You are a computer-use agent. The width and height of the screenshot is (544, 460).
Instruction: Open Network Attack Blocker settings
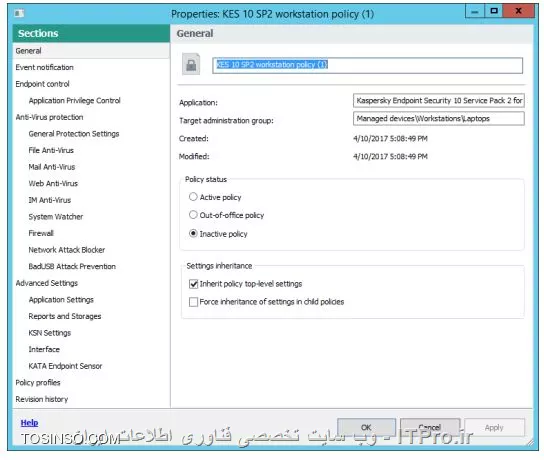tap(67, 250)
